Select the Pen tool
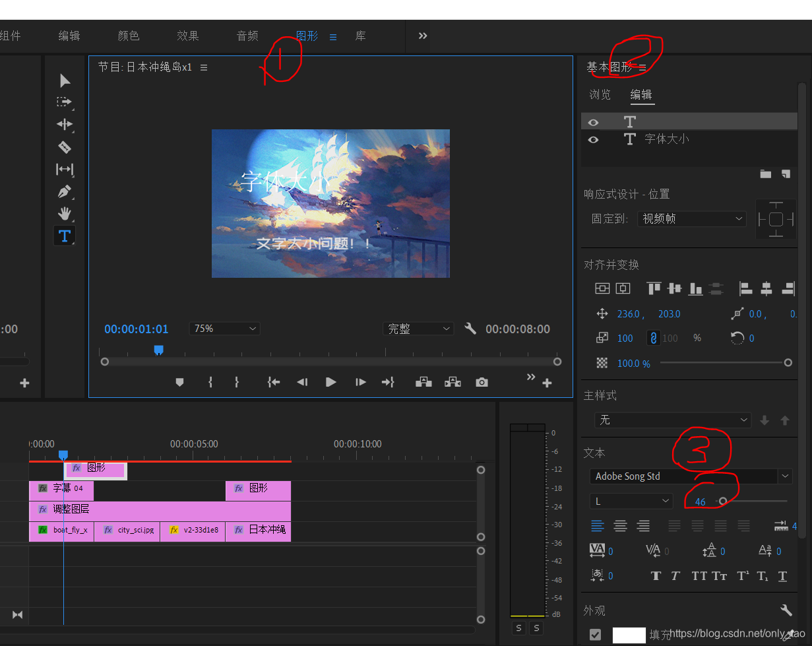The width and height of the screenshot is (812, 646). 64,191
